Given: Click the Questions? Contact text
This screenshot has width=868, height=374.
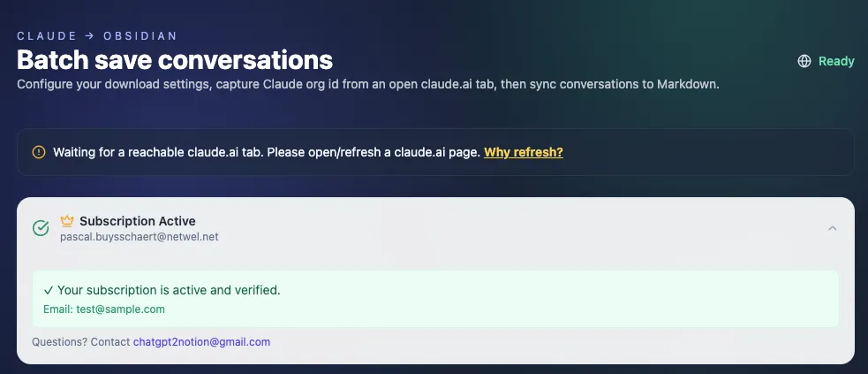Looking at the screenshot, I should pos(81,342).
